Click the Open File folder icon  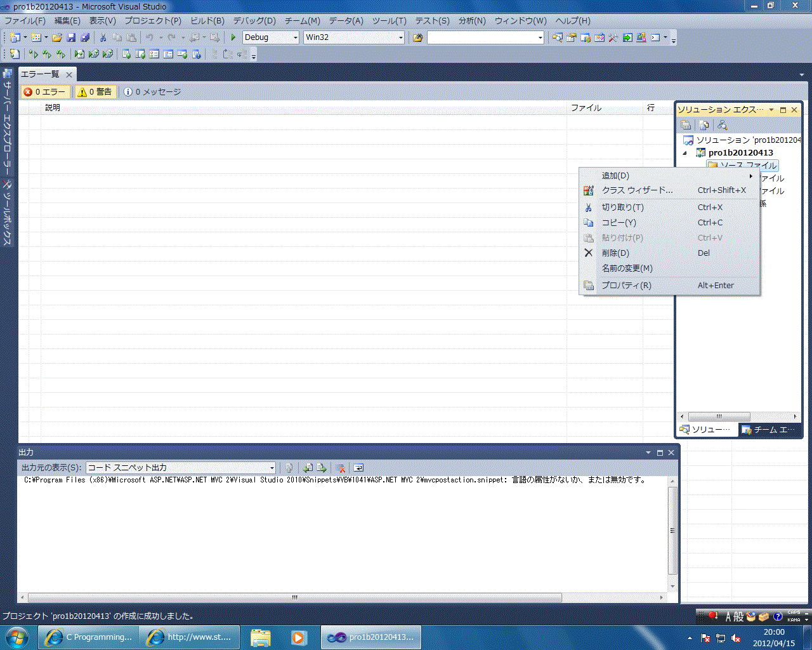point(57,37)
